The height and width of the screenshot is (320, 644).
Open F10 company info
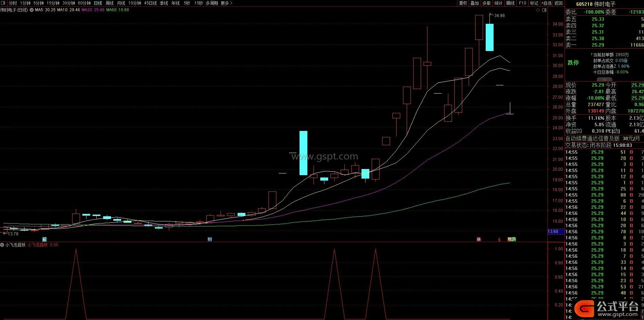522,3
